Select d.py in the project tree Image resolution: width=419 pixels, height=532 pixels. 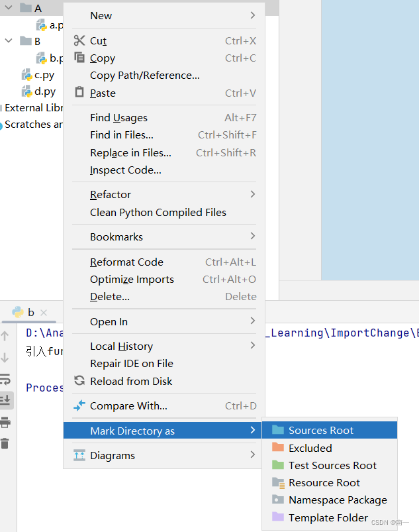[45, 91]
